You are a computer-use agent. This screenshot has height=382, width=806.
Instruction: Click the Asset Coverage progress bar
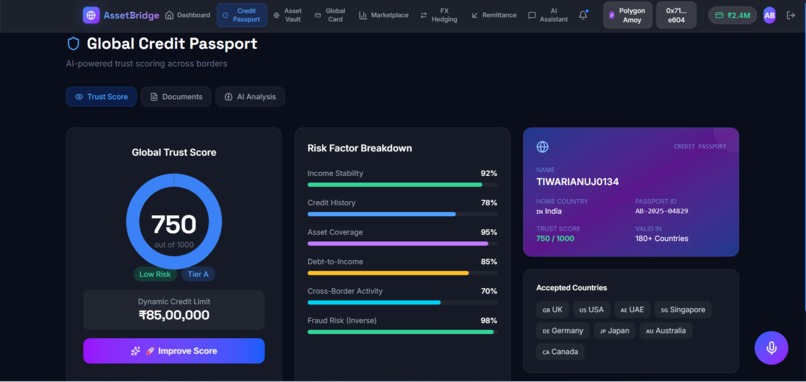(x=402, y=244)
